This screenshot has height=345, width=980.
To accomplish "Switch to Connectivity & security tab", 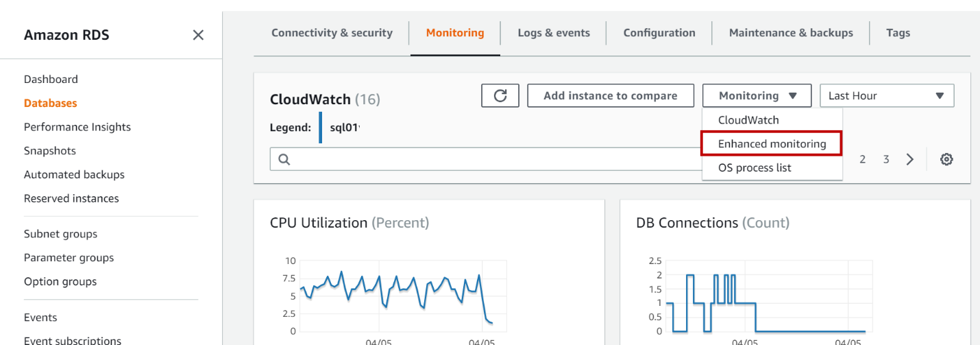I will 332,33.
